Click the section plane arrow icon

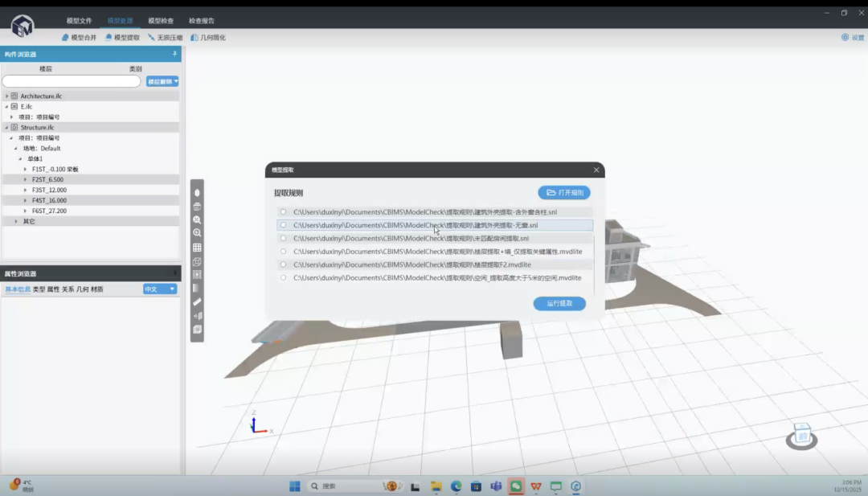click(x=197, y=316)
